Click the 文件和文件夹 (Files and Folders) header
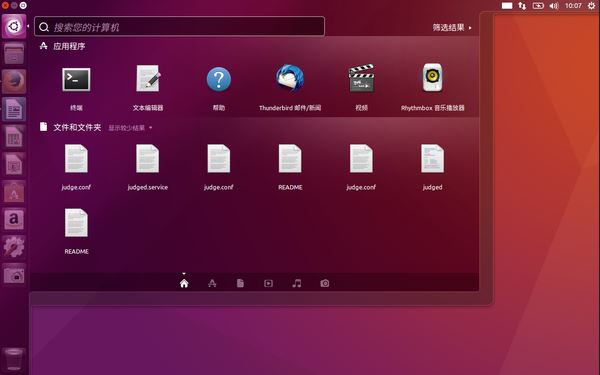This screenshot has width=600, height=375. [77, 127]
